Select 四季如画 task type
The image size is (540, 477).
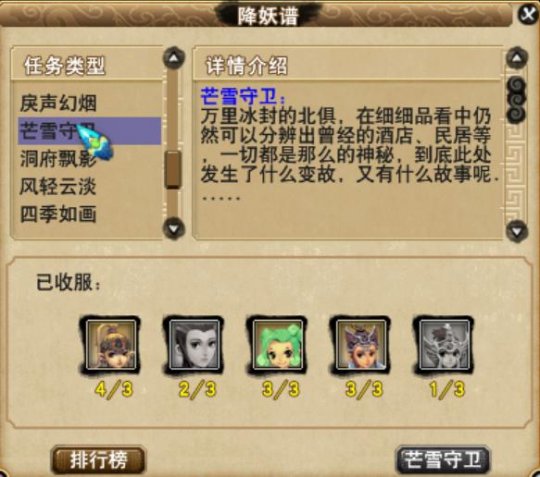pyautogui.click(x=58, y=214)
